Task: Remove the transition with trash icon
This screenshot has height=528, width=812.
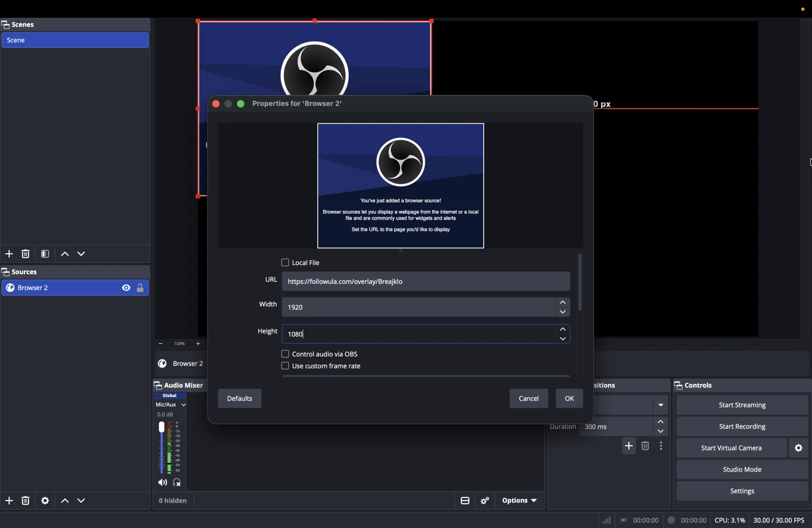Action: point(646,446)
